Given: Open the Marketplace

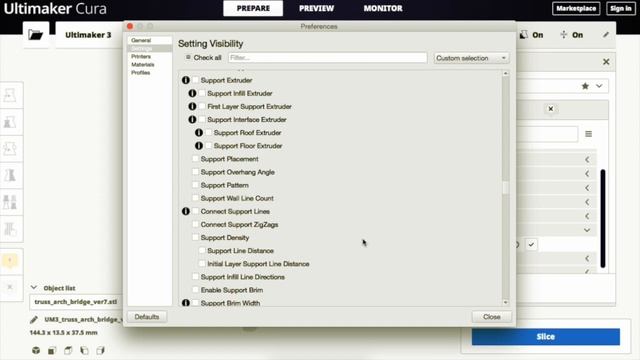Looking at the screenshot, I should pyautogui.click(x=576, y=8).
